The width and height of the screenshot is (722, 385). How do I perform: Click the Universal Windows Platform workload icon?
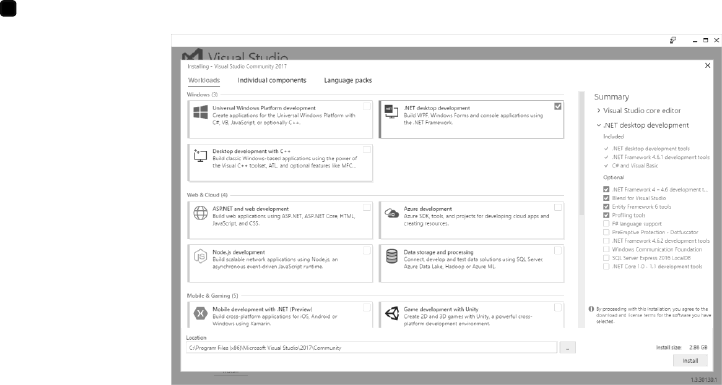click(200, 112)
